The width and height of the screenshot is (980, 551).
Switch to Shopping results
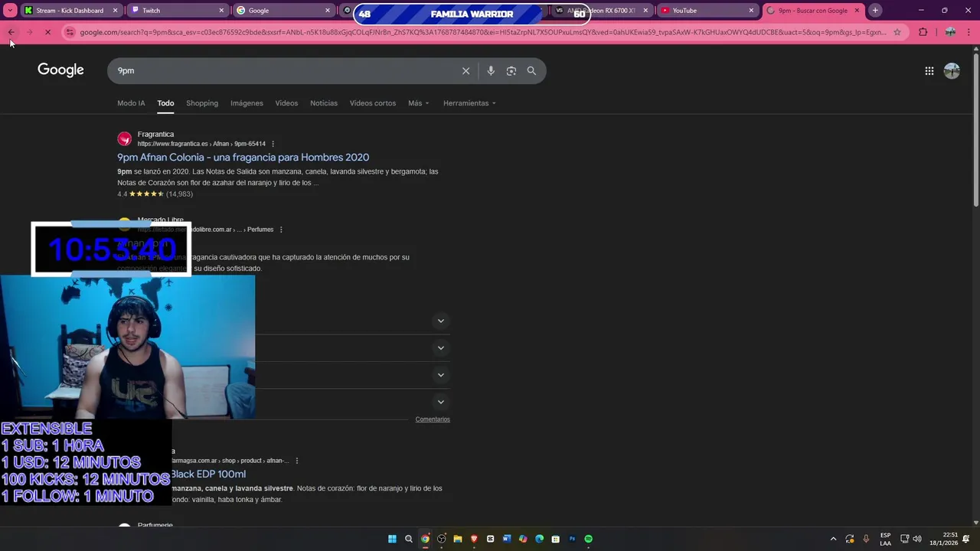[x=202, y=103]
